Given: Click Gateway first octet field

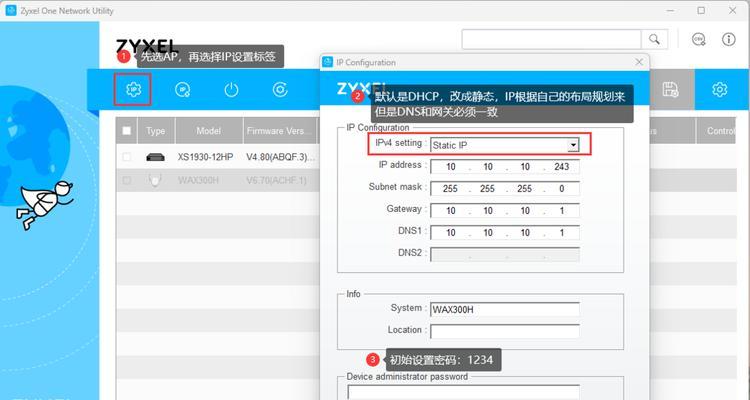Looking at the screenshot, I should coord(451,211).
